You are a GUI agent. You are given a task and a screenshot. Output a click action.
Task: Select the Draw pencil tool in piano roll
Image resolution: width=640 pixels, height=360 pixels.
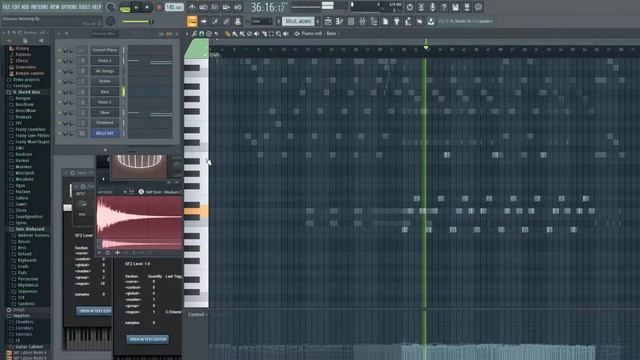pyautogui.click(x=227, y=34)
